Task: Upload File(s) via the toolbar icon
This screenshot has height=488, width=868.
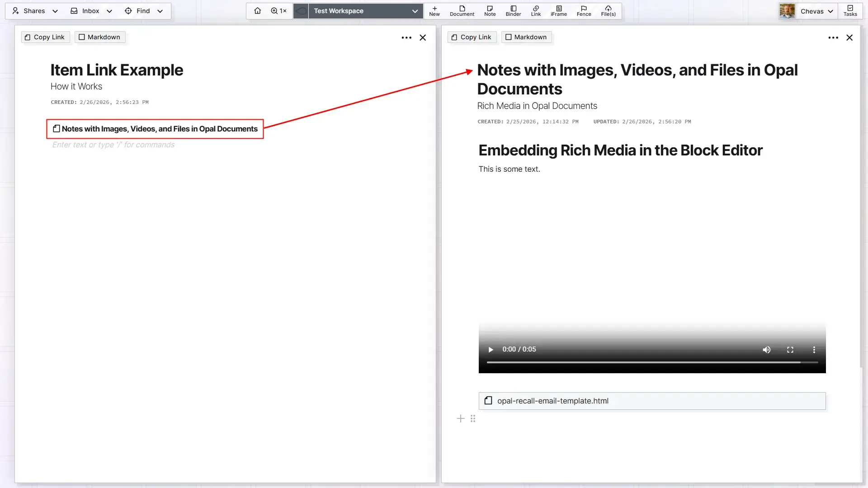Action: (x=608, y=11)
